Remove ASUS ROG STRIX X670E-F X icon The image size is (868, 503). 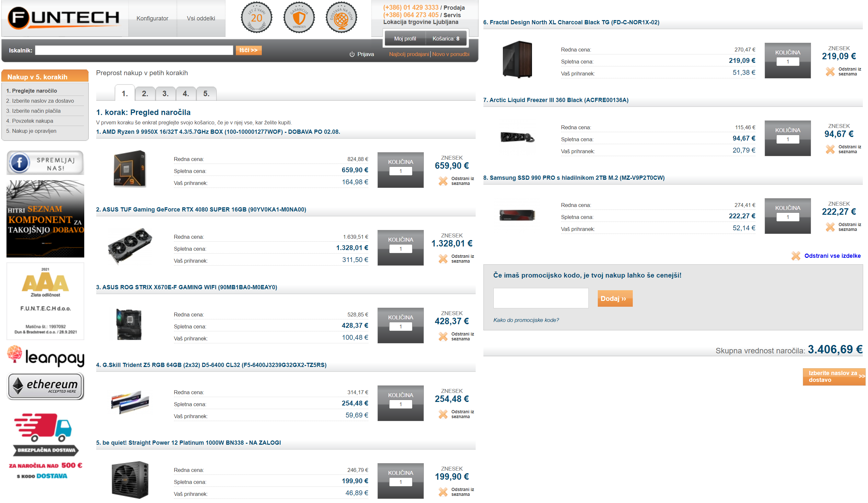tap(443, 337)
